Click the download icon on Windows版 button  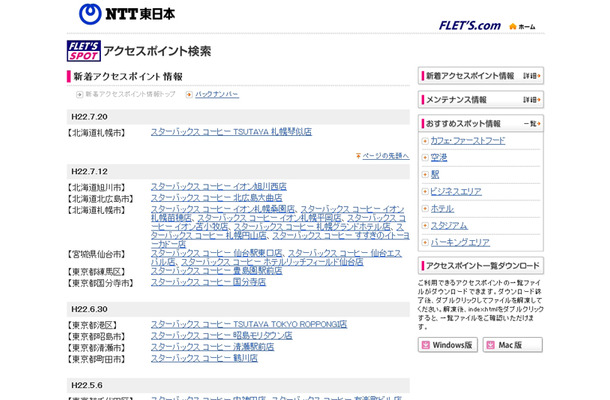426,345
